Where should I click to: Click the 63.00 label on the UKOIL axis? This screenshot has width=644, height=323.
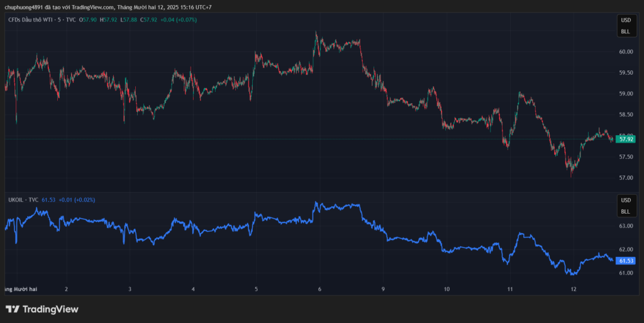coord(625,226)
